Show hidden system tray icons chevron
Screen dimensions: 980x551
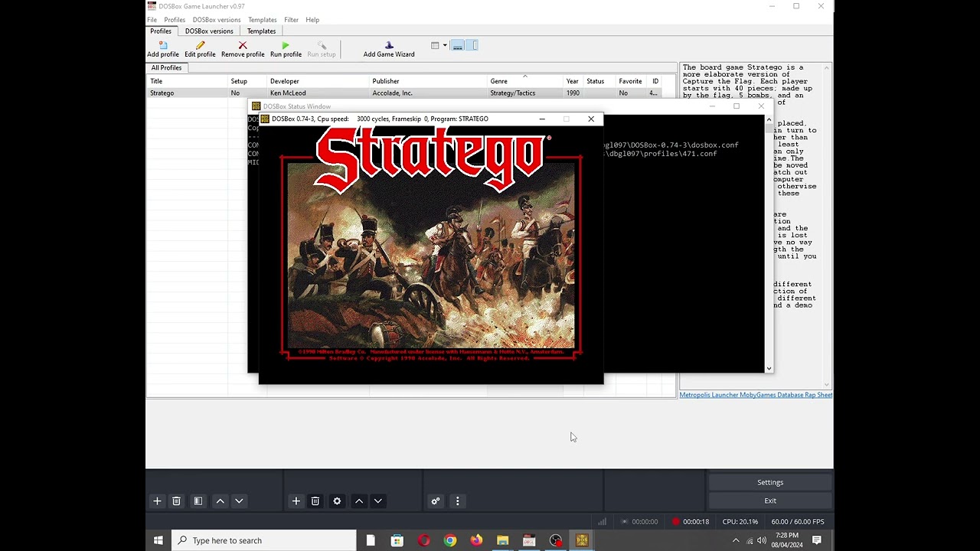point(736,540)
